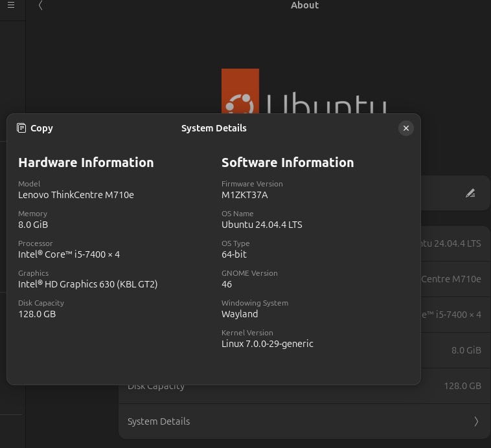Click the OS Type label
Screen dimensions: 491x448
click(x=236, y=243)
